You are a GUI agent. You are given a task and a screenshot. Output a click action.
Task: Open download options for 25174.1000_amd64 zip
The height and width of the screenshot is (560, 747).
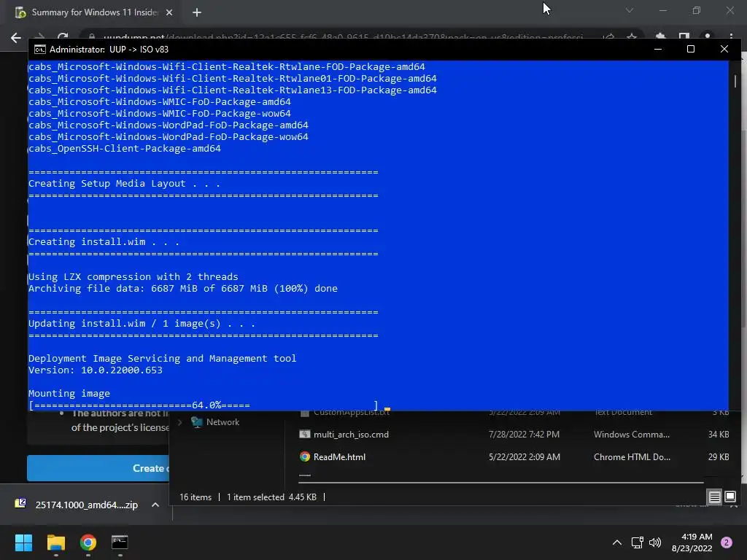[155, 505]
